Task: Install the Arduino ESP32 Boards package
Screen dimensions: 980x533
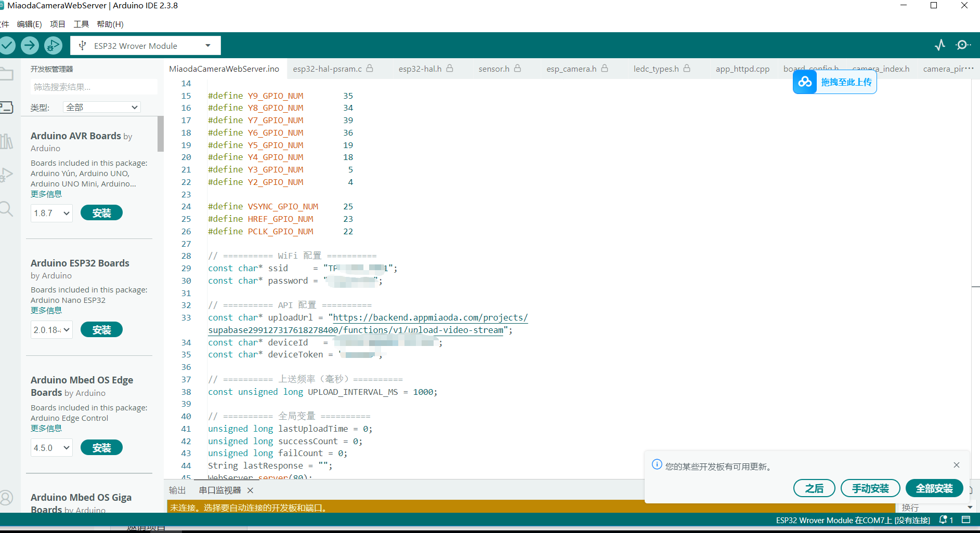Action: point(101,330)
